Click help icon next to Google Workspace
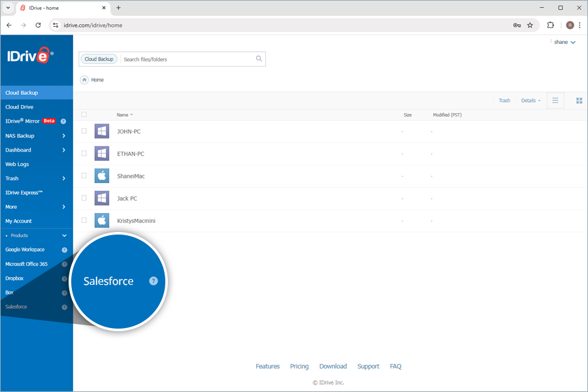This screenshot has height=392, width=588. (x=64, y=250)
